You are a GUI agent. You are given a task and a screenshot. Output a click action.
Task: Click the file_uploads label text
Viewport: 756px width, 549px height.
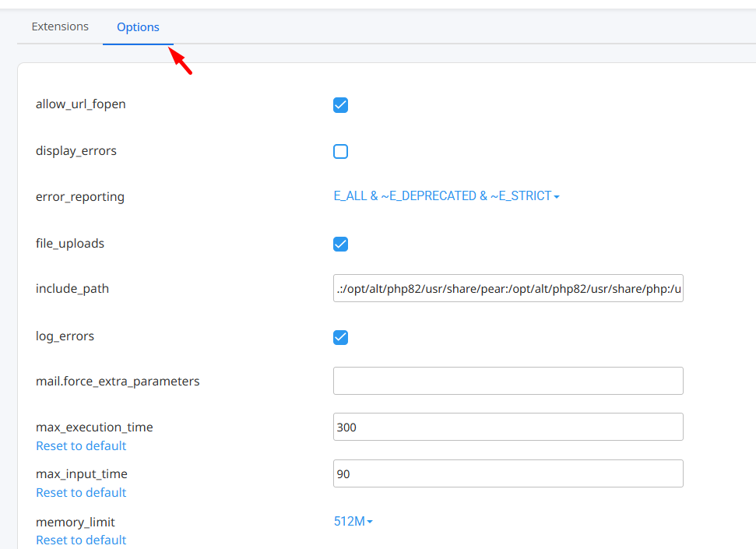click(70, 244)
